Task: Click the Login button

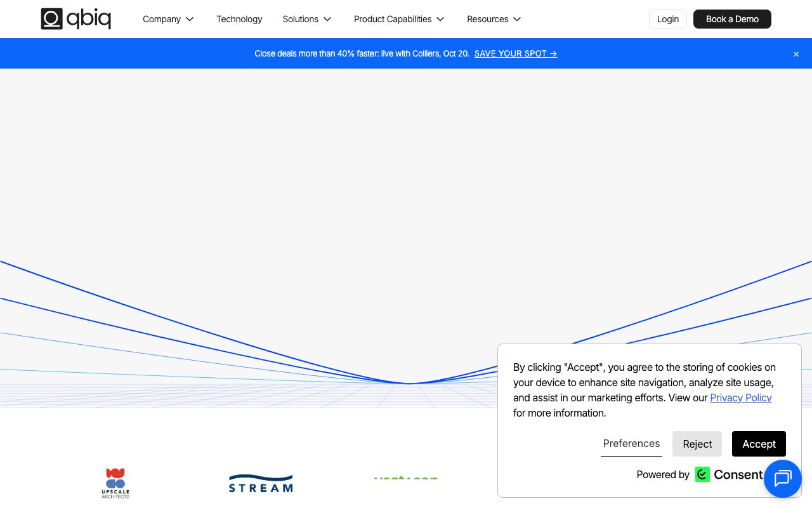Action: coord(668,19)
